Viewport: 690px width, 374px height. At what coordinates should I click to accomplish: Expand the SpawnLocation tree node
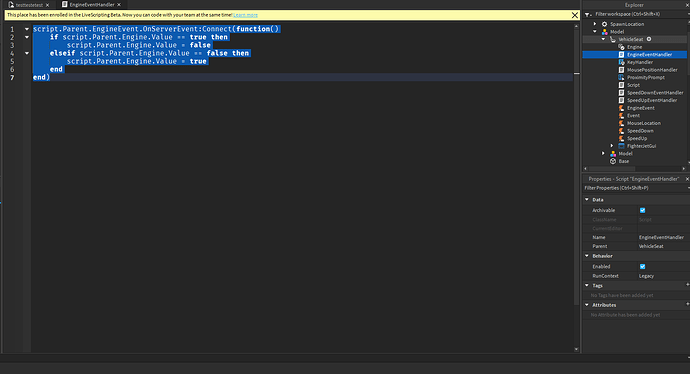click(x=595, y=24)
